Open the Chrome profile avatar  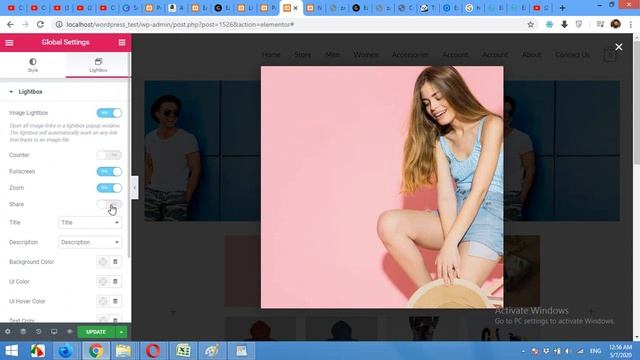[616, 24]
